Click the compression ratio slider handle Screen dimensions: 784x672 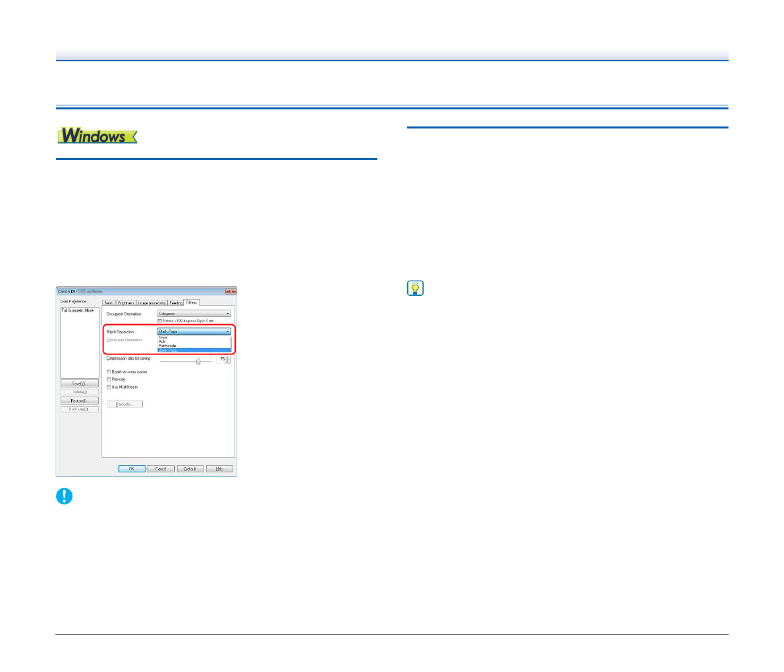click(x=198, y=361)
